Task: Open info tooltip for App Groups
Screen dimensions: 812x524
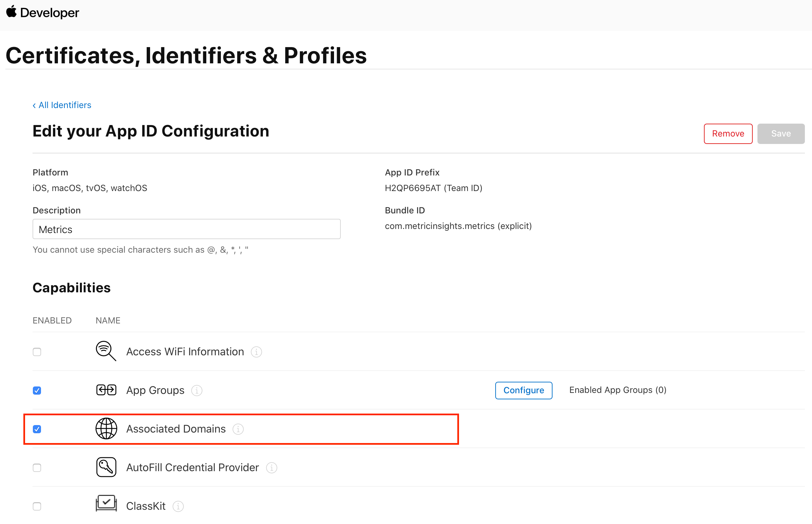Action: click(x=197, y=390)
